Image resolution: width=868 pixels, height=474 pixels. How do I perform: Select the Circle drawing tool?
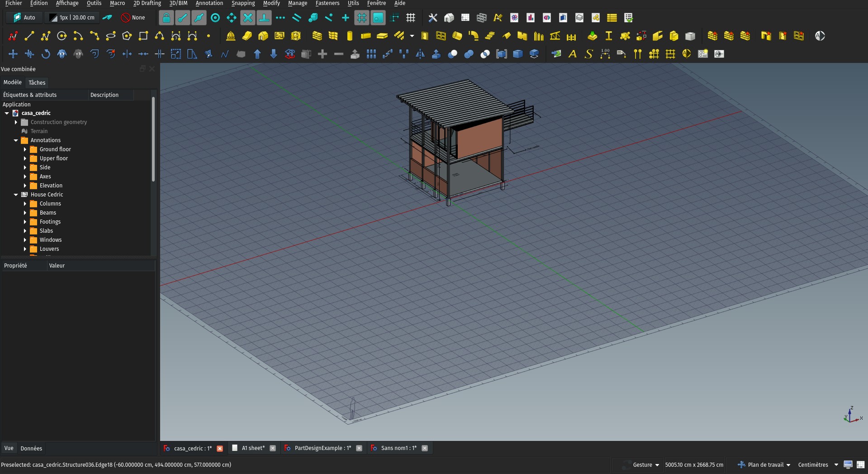pos(62,36)
